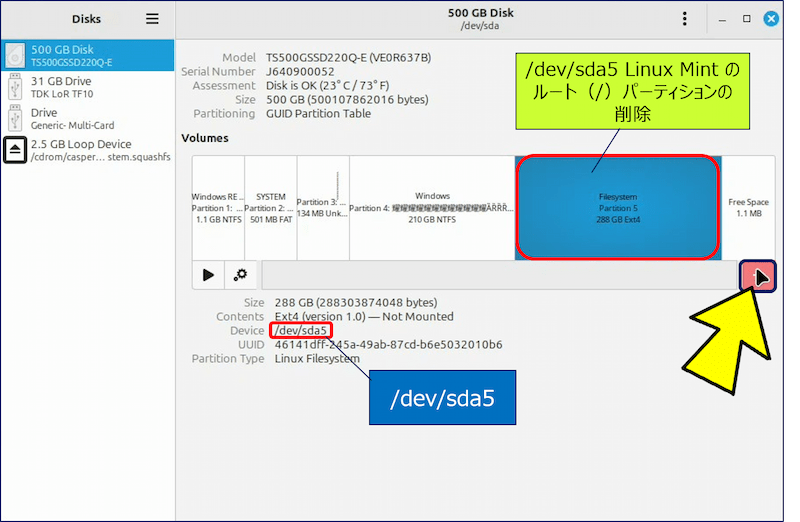Open additional partition options gear button

(241, 275)
